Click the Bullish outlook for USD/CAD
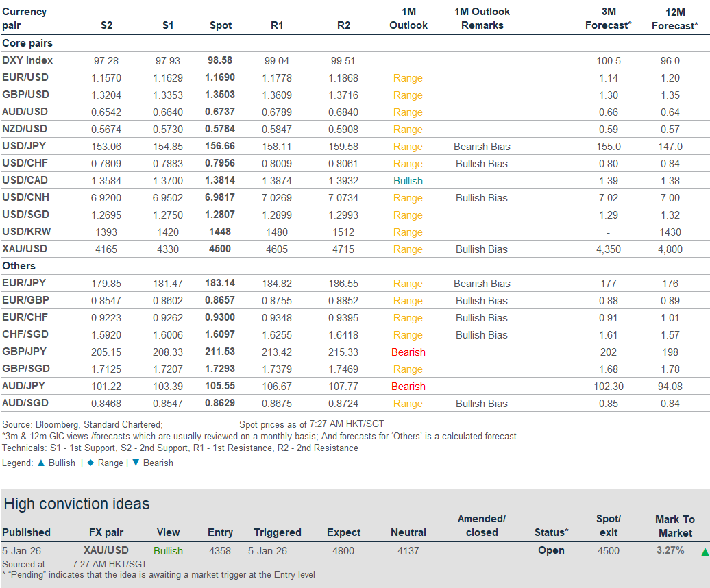This screenshot has width=710, height=588. (x=408, y=181)
